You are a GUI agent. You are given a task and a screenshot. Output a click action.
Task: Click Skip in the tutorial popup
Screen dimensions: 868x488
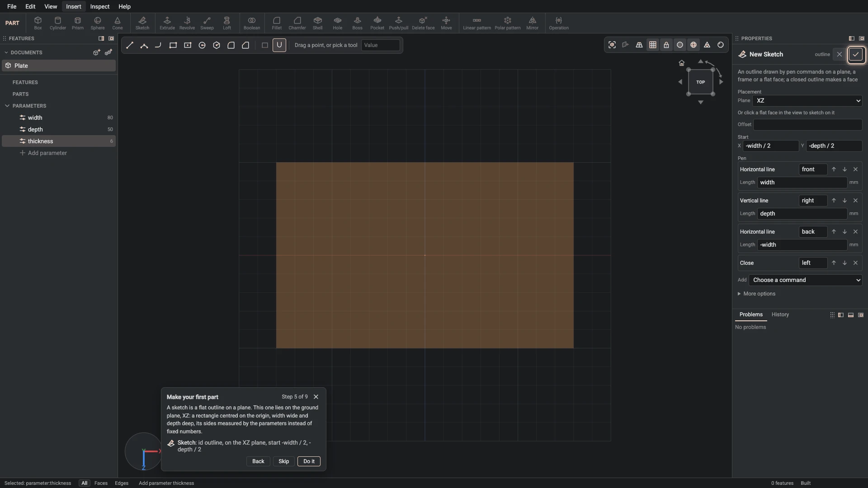click(284, 461)
